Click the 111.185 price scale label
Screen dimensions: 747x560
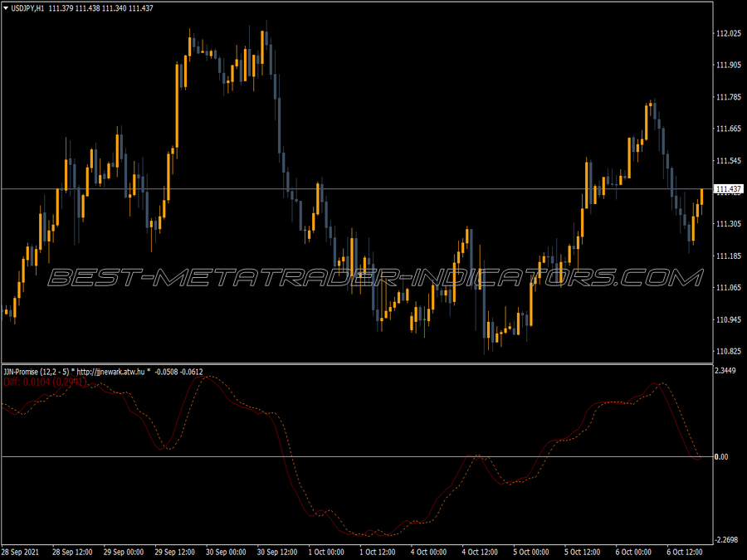(x=729, y=256)
